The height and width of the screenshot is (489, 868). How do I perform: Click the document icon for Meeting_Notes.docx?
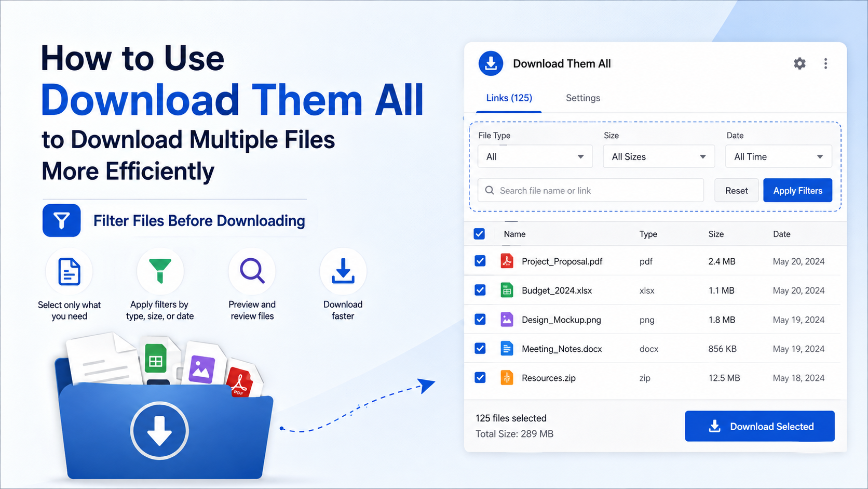click(x=507, y=348)
